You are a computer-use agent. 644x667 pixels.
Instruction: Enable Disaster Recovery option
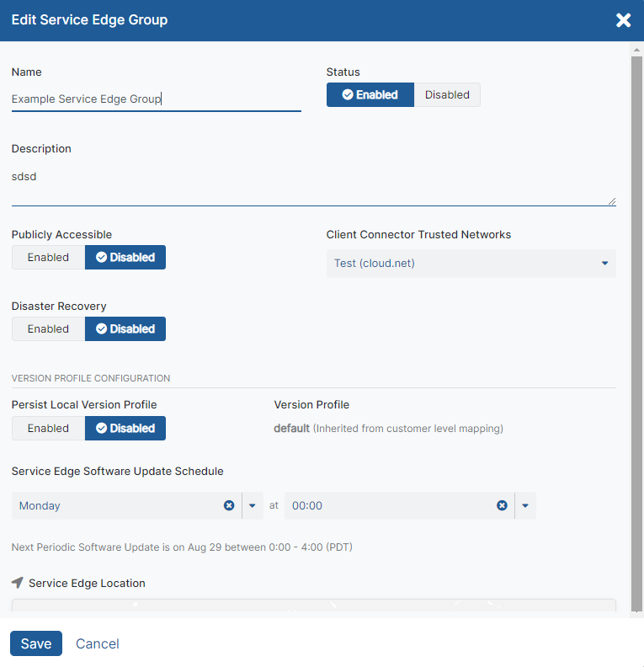click(48, 329)
